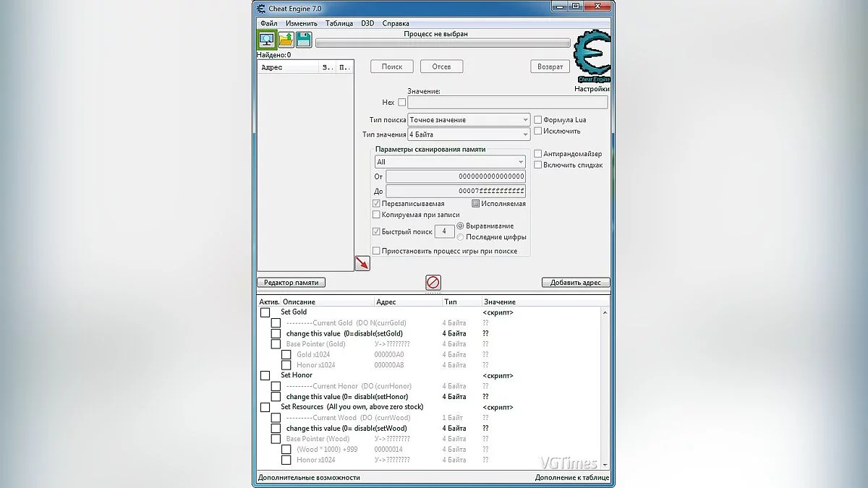Screen dimensions: 868x488
Task: Tick the checkbox for the setHonor row
Action: [276, 397]
